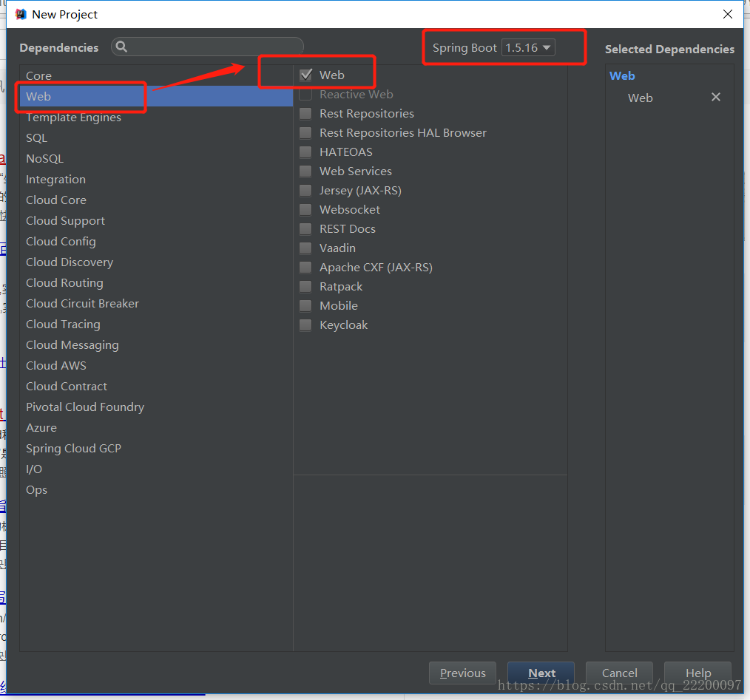Choose the NoSQL category
Viewport: 750px width, 700px height.
tap(156, 158)
